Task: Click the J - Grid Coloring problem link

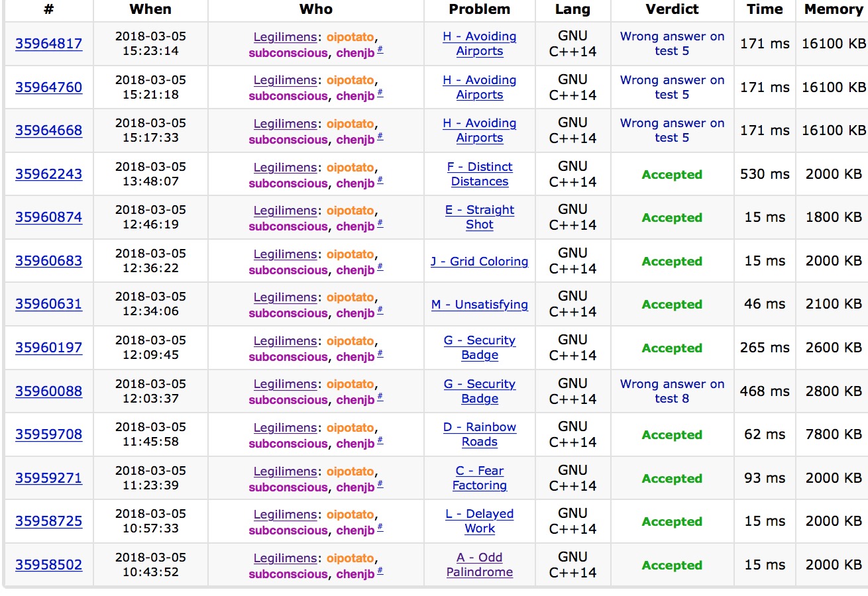Action: click(x=479, y=262)
